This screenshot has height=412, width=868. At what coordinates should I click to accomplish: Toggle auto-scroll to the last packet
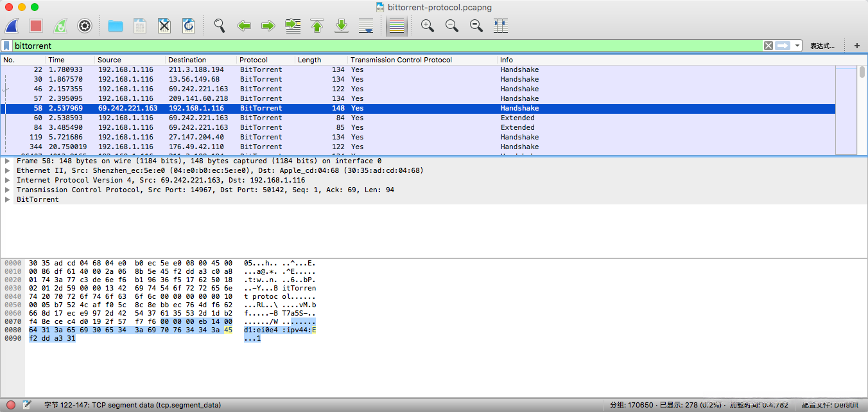(366, 26)
